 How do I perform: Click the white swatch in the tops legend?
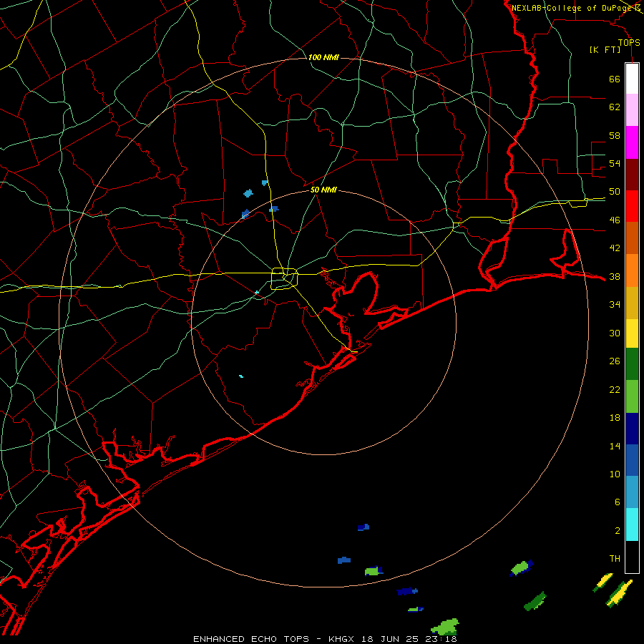tap(632, 79)
